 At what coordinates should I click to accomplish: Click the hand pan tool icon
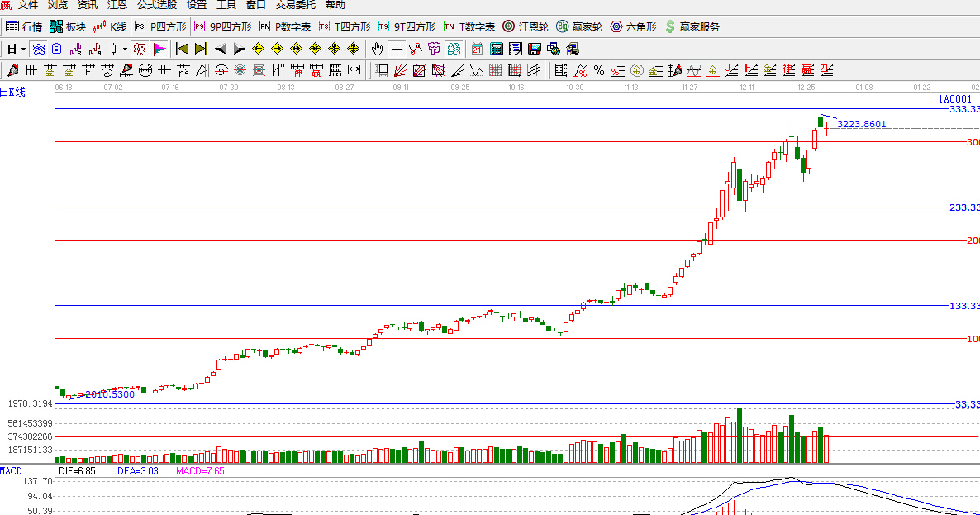click(x=378, y=49)
